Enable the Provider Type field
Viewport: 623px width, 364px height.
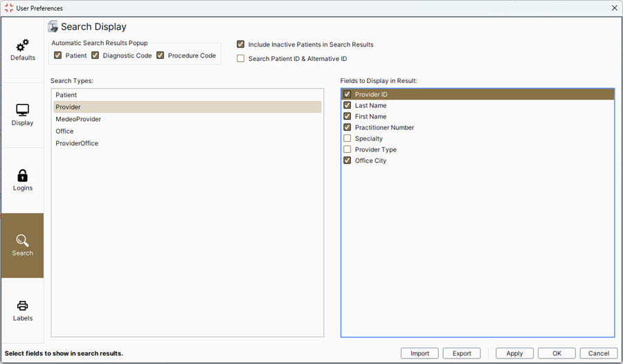[x=347, y=149]
